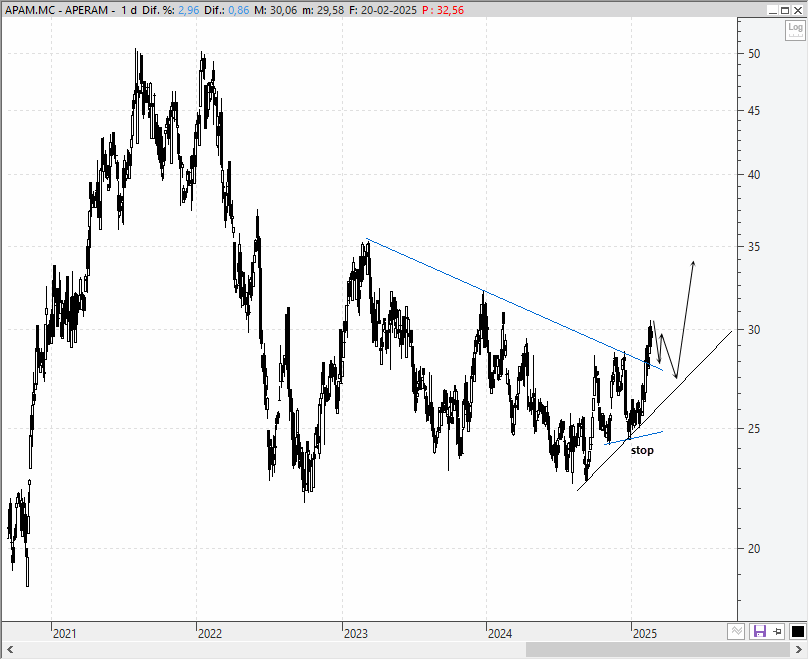Click the date F: 20-02-2025
Screen dimensions: 809x660
[383, 10]
